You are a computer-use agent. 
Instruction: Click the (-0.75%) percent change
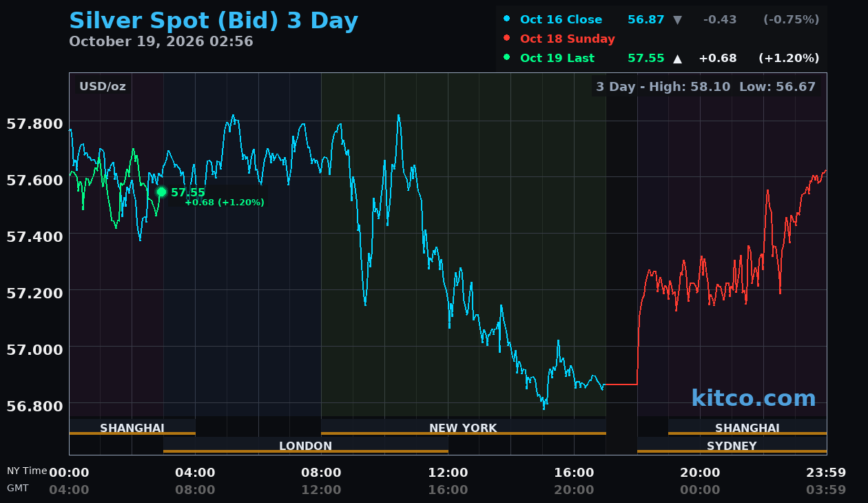point(791,19)
